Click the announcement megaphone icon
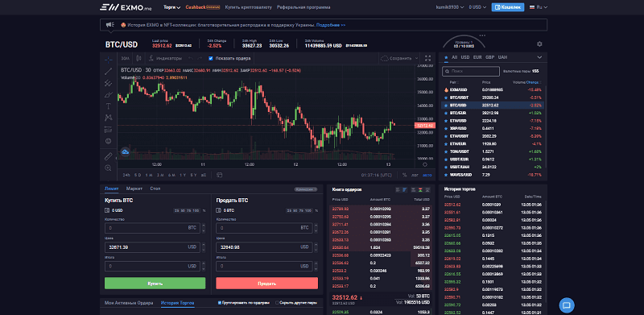The width and height of the screenshot is (644, 315). pos(109,25)
